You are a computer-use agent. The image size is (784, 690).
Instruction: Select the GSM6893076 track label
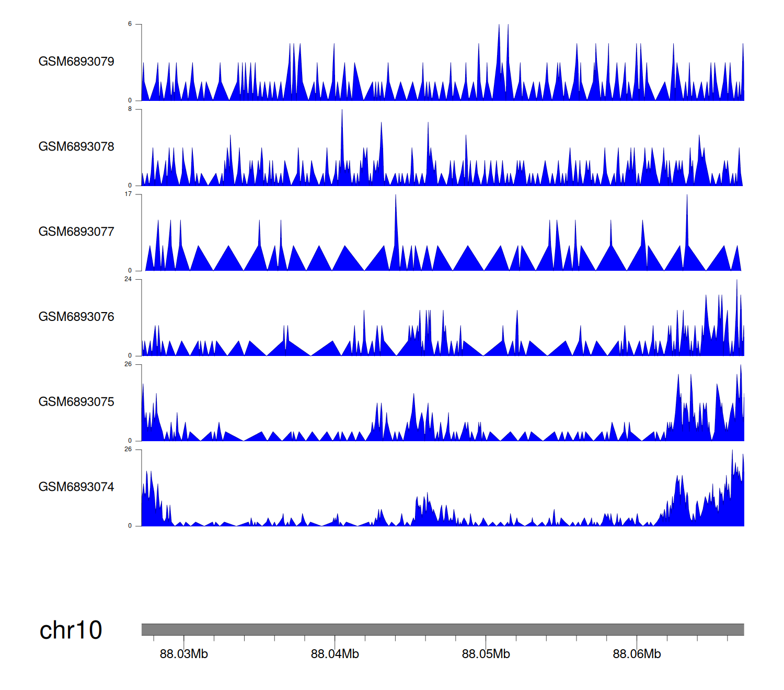point(76,317)
